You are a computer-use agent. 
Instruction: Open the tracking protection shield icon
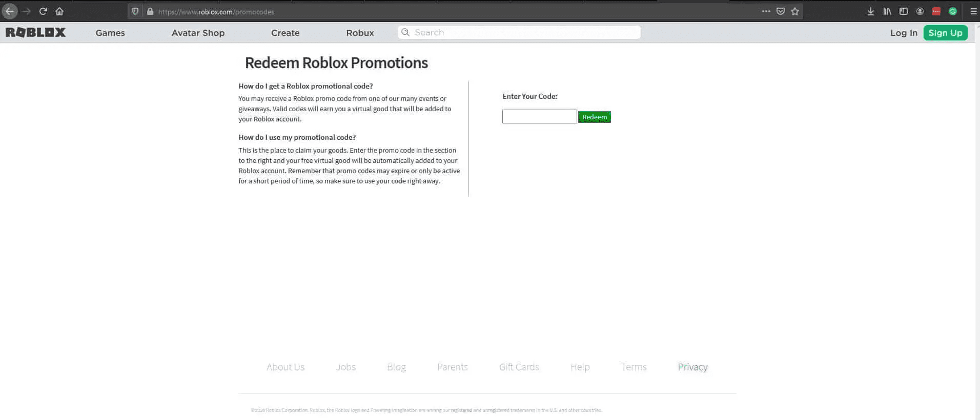135,11
